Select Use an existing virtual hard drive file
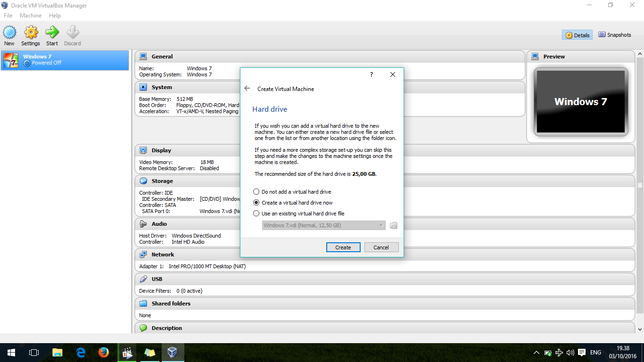 [299, 214]
